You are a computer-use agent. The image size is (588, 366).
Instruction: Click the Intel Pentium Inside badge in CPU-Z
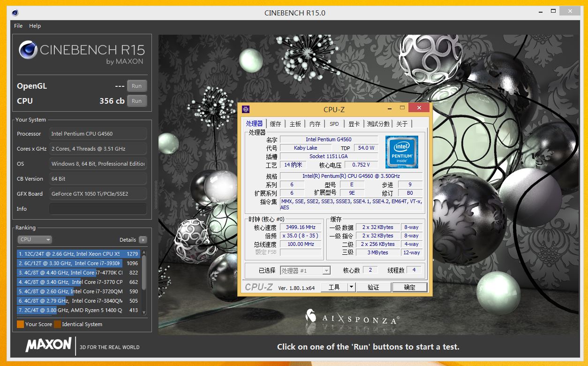[x=401, y=152]
